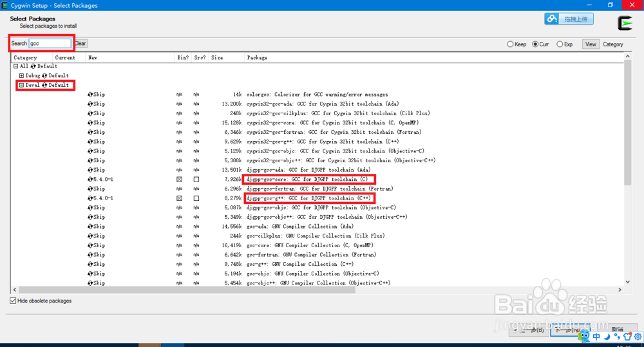Click cycle icon for gcc-ada package

tap(90, 227)
